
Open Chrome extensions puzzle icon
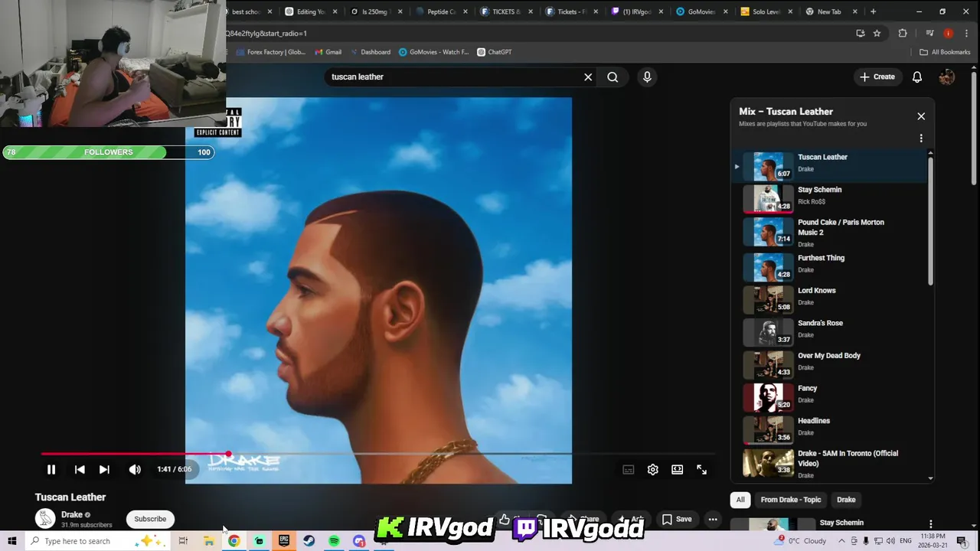903,33
